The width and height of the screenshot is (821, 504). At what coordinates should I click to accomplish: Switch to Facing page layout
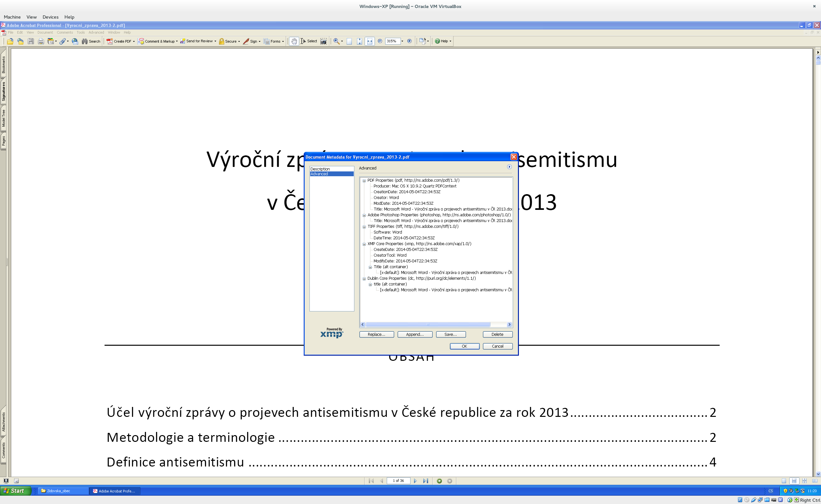tap(815, 481)
